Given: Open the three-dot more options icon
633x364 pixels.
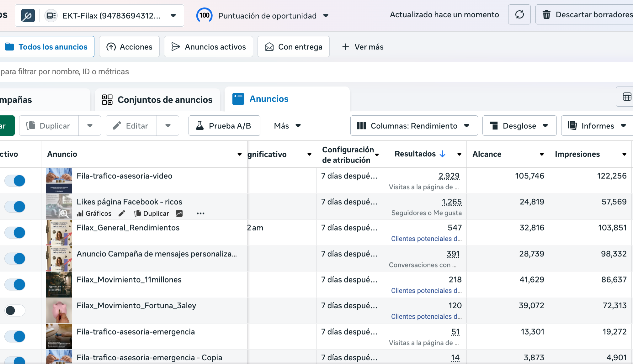Looking at the screenshot, I should [201, 214].
